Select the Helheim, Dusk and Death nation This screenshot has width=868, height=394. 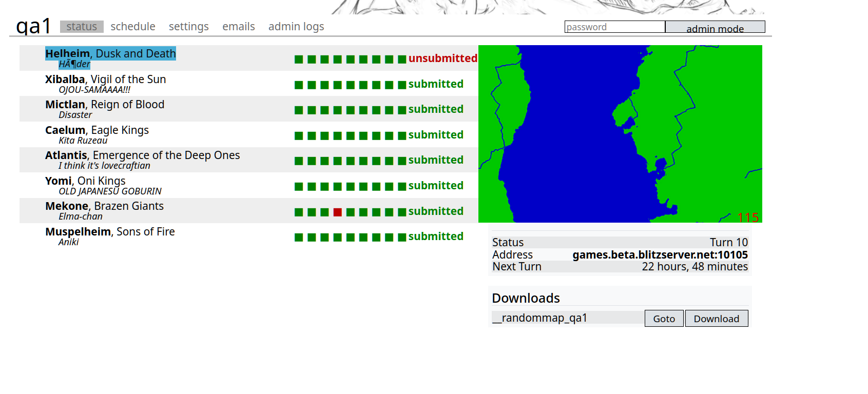[110, 54]
